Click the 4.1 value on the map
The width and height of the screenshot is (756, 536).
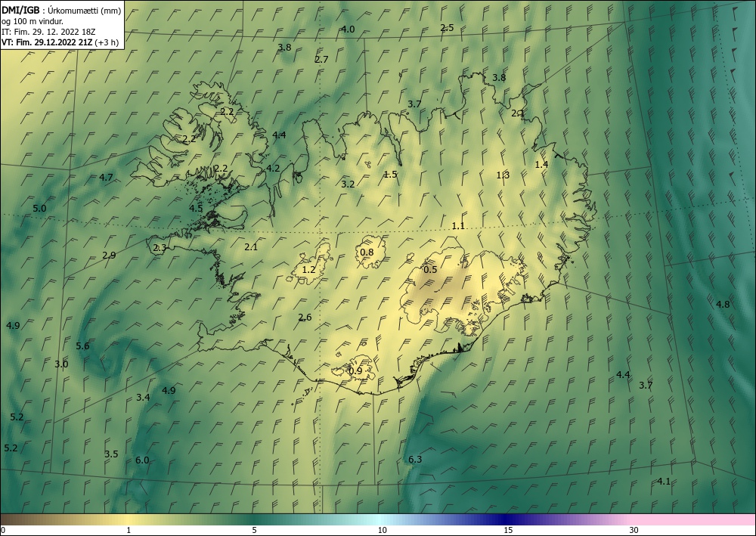(664, 481)
